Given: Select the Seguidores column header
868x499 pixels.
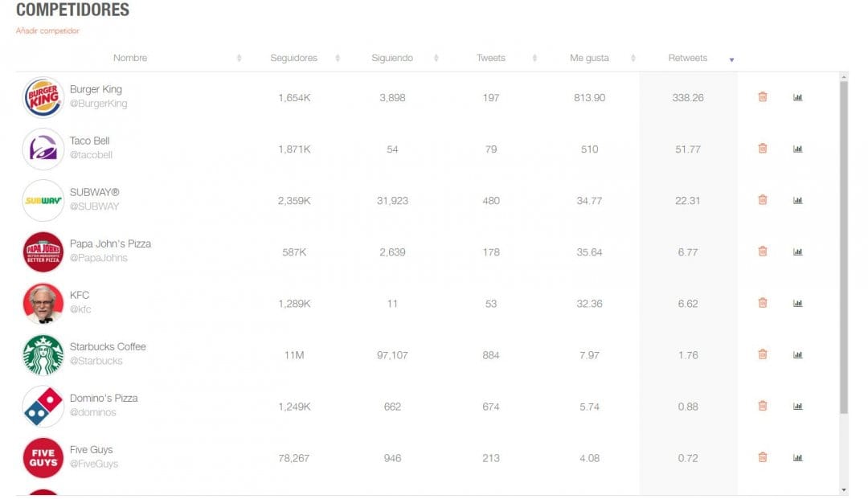Looking at the screenshot, I should (293, 58).
